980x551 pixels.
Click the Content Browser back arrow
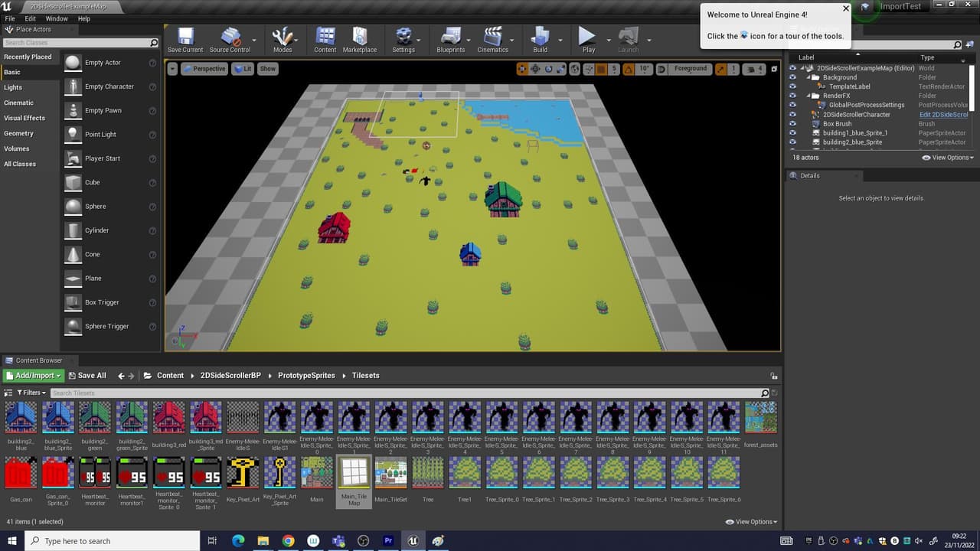coord(122,376)
